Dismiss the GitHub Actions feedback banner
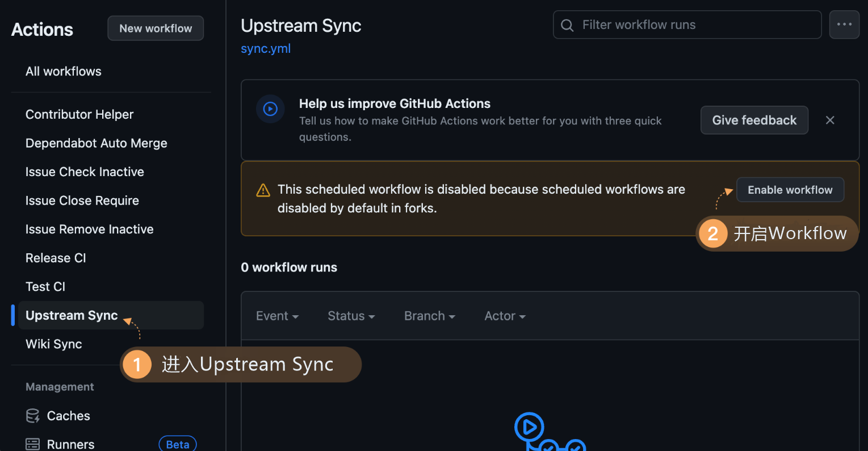This screenshot has width=868, height=451. [830, 120]
